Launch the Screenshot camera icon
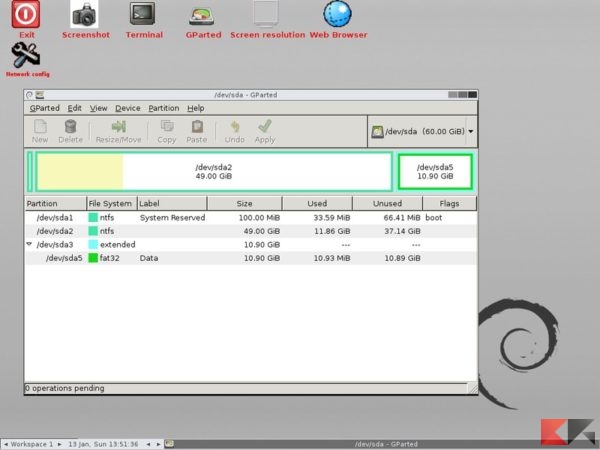The height and width of the screenshot is (450, 600). point(85,15)
